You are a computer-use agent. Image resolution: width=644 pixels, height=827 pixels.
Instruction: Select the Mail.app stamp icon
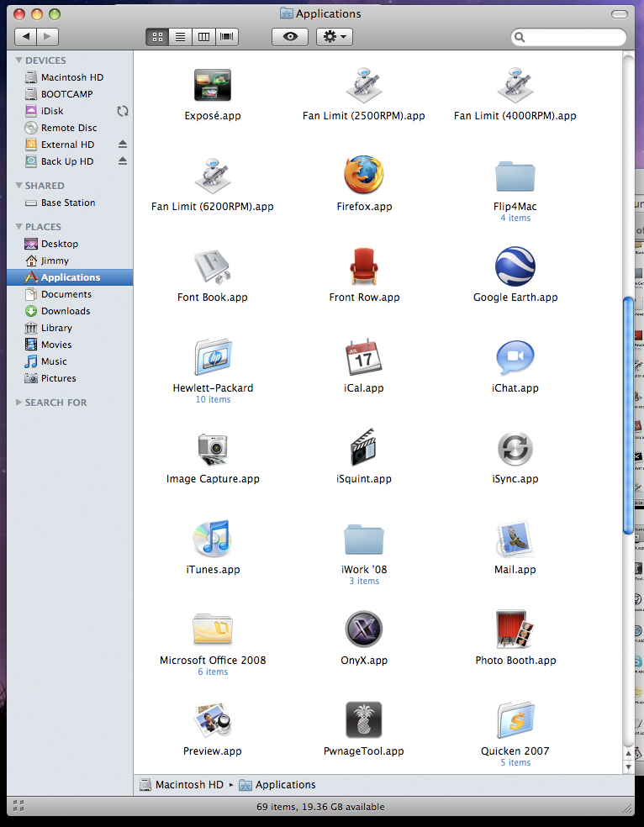click(515, 539)
